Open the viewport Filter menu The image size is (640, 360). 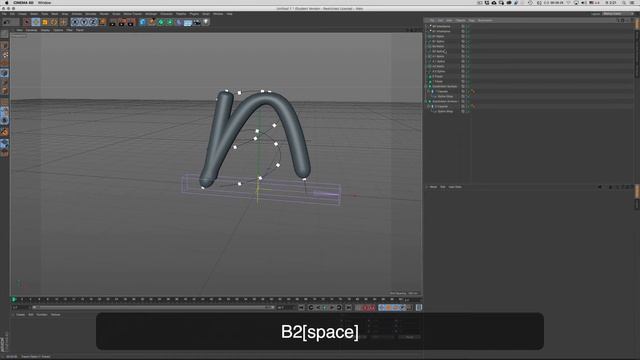tap(69, 30)
